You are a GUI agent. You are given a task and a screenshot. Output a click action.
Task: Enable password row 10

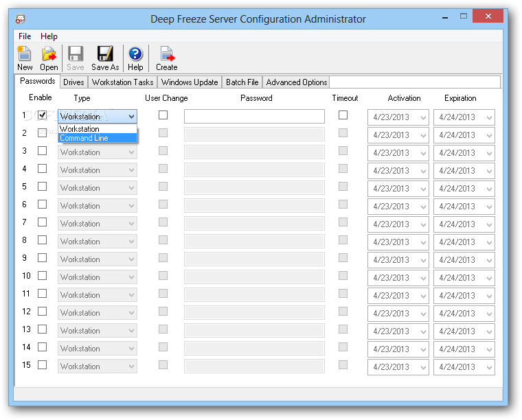[42, 276]
